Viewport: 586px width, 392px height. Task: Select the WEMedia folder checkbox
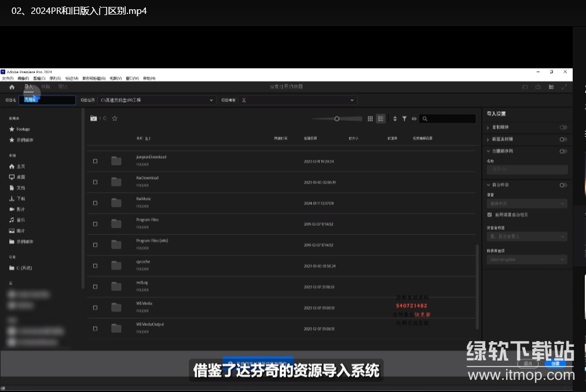pos(96,307)
